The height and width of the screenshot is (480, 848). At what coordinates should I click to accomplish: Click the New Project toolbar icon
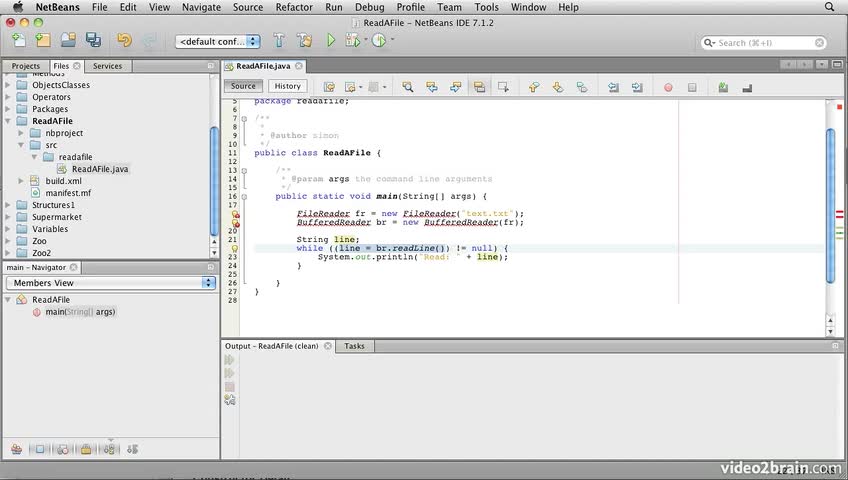tap(43, 41)
